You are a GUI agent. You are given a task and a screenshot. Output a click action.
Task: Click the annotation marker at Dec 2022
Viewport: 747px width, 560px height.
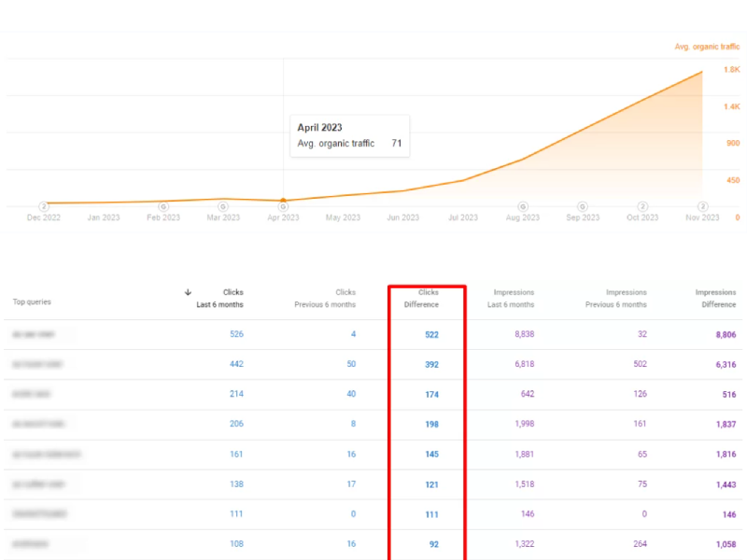(44, 206)
